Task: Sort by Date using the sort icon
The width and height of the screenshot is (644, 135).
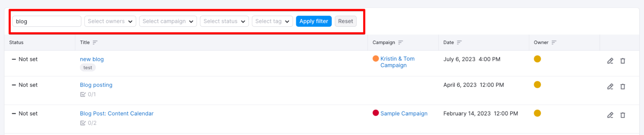Action: tap(459, 43)
